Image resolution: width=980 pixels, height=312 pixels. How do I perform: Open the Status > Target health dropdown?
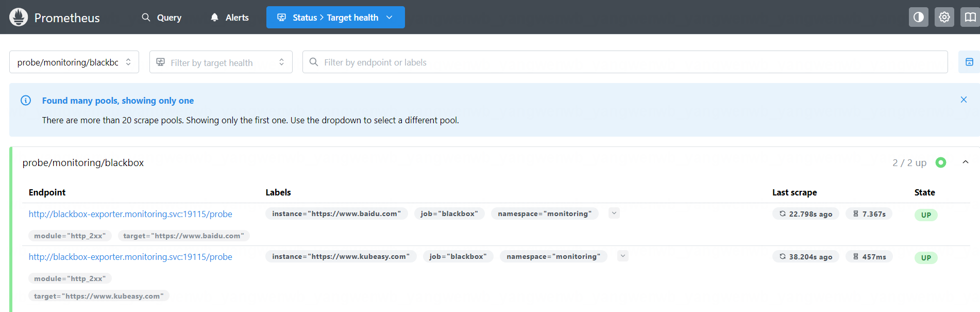[x=335, y=18]
